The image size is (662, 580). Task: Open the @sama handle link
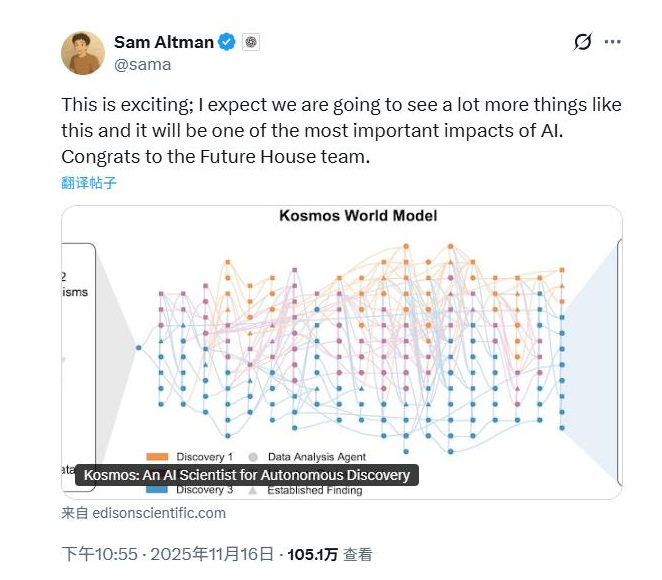[x=142, y=64]
